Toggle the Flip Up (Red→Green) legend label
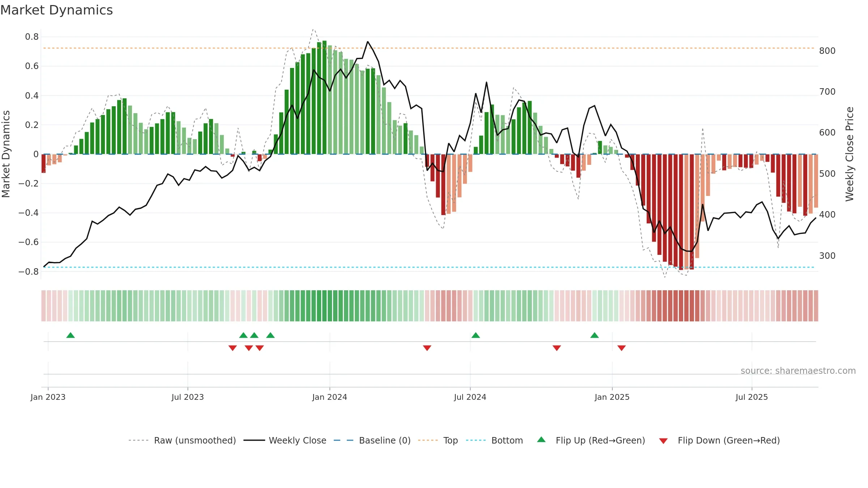The width and height of the screenshot is (868, 488). [x=600, y=440]
